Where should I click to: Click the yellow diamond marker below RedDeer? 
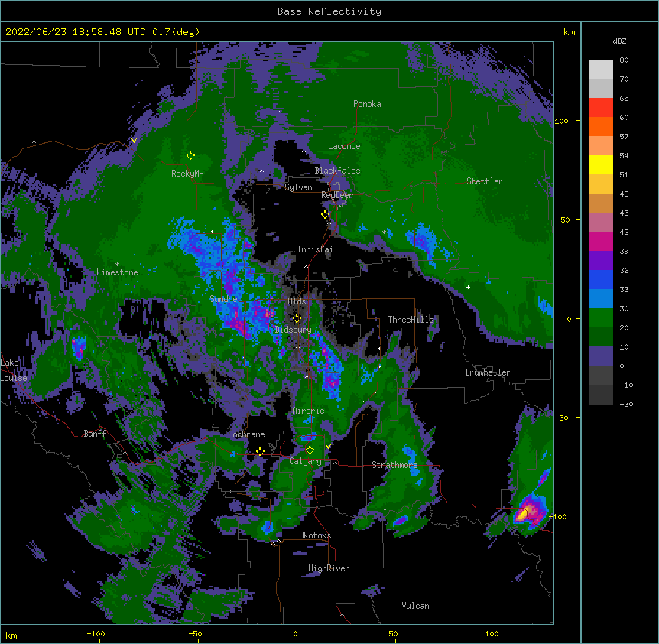pos(325,215)
